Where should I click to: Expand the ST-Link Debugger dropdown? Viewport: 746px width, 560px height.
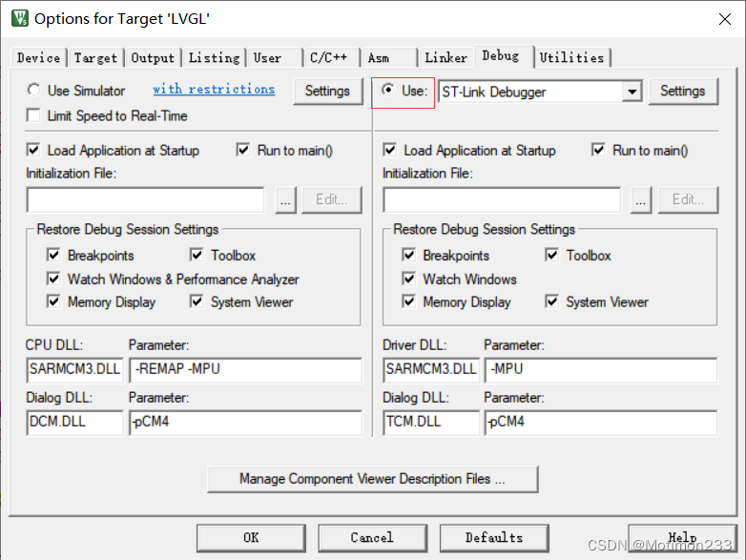(x=632, y=92)
